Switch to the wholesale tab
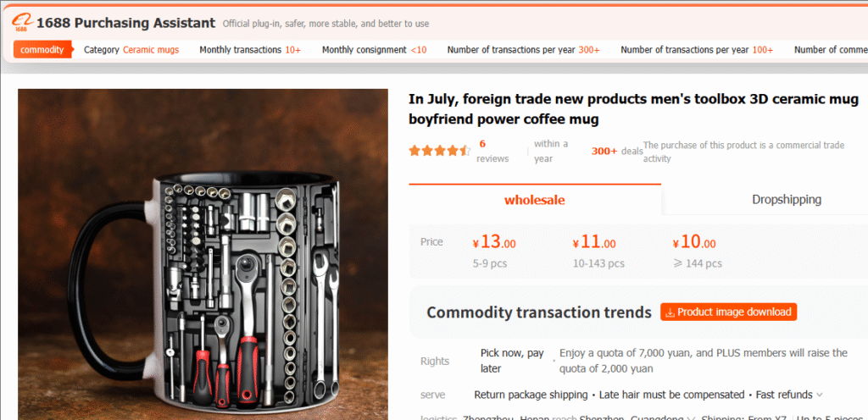Screen dimensions: 868x420 535,200
